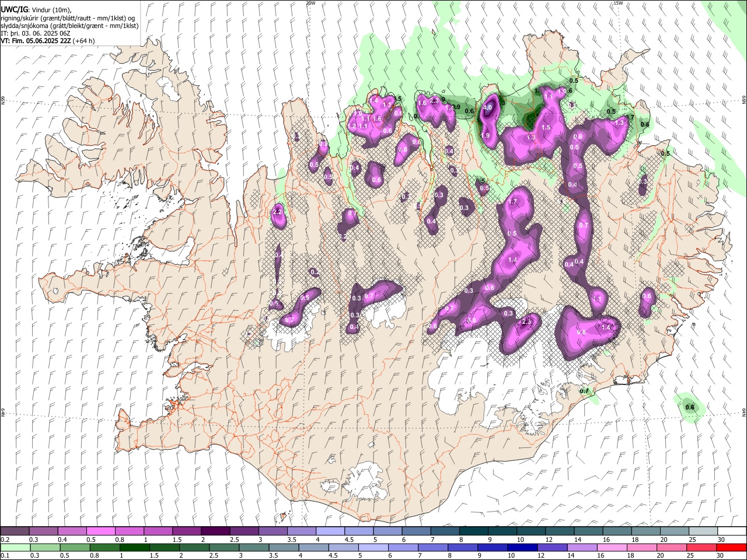This screenshot has height=560, width=747.
Task: Click the '2.2' value on the western snow patch
Action: coord(278,212)
